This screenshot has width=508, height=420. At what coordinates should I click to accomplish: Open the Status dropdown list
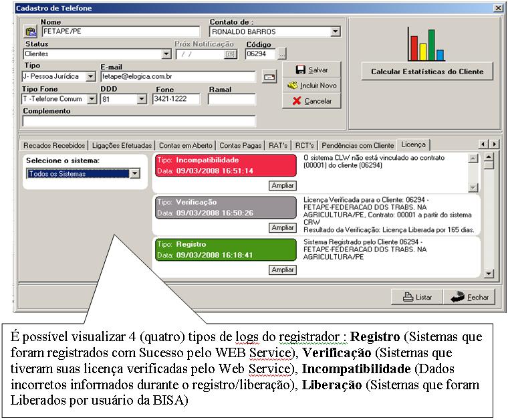(x=166, y=54)
